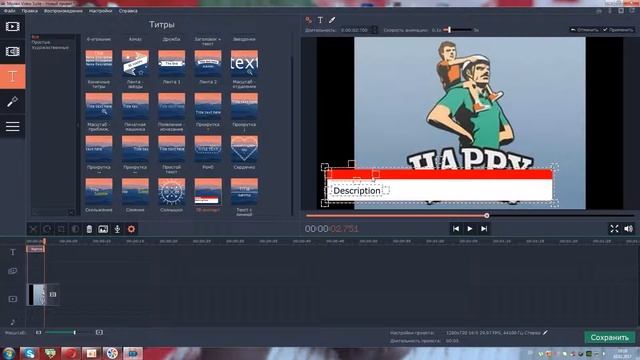This screenshot has width=640, height=360.
Task: Click the Отменить button
Action: point(584,30)
